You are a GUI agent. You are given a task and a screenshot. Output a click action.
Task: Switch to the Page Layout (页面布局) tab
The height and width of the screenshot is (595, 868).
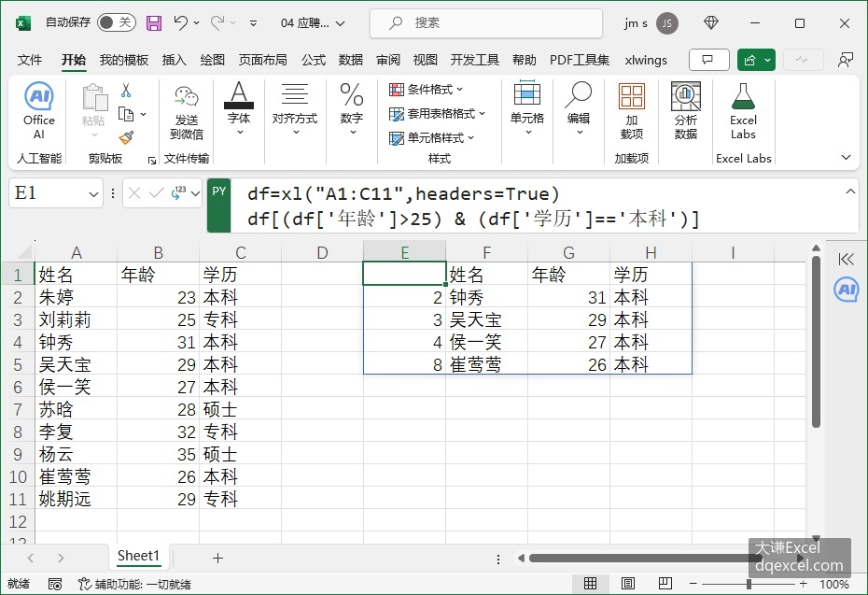pos(262,60)
